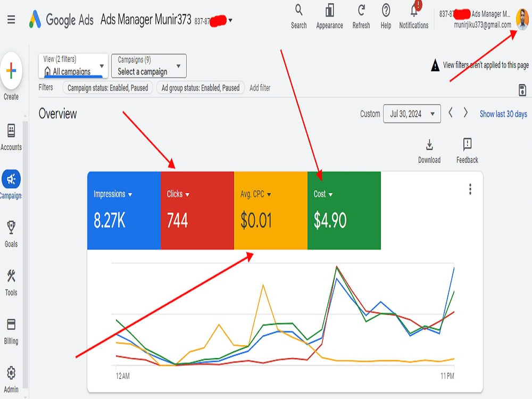This screenshot has height=399, width=532.
Task: Click Add filter
Action: pyautogui.click(x=260, y=88)
